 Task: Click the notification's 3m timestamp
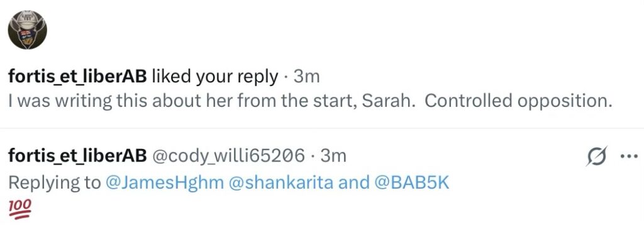pyautogui.click(x=306, y=76)
